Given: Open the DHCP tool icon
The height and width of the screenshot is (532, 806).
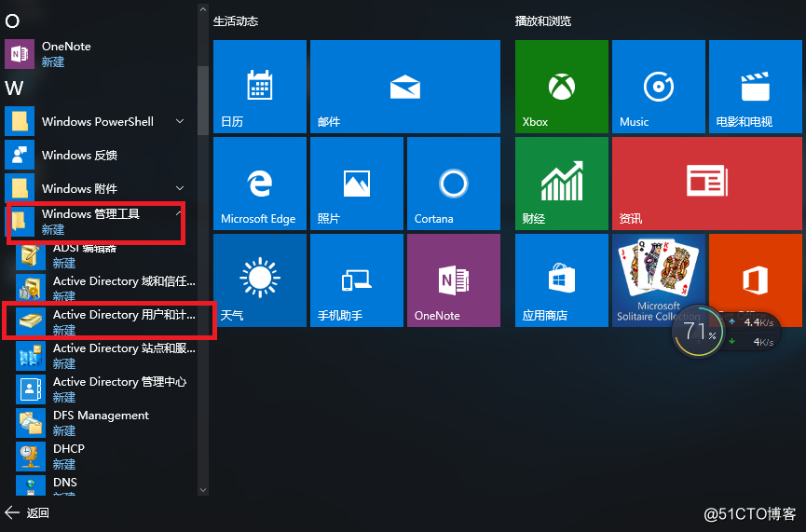Looking at the screenshot, I should (x=31, y=456).
